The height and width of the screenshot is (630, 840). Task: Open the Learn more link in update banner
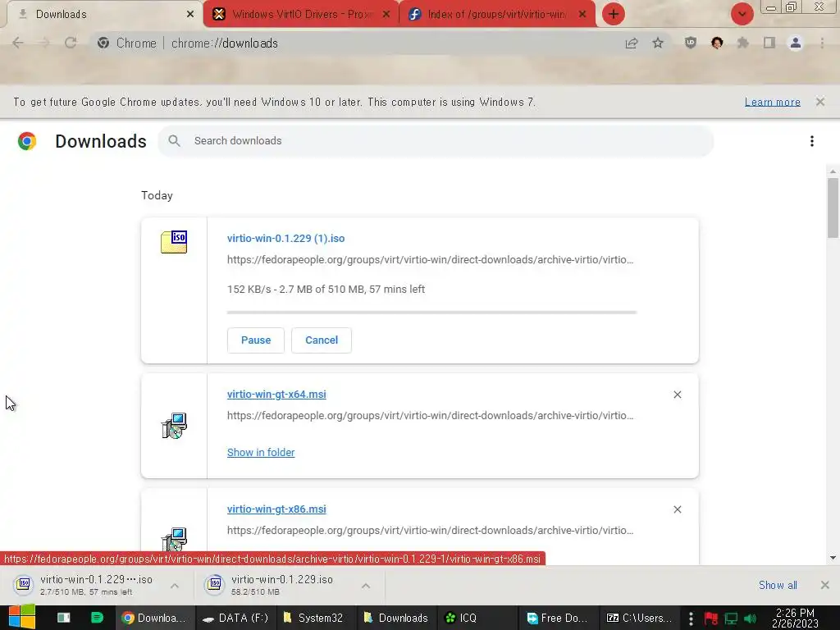click(772, 102)
